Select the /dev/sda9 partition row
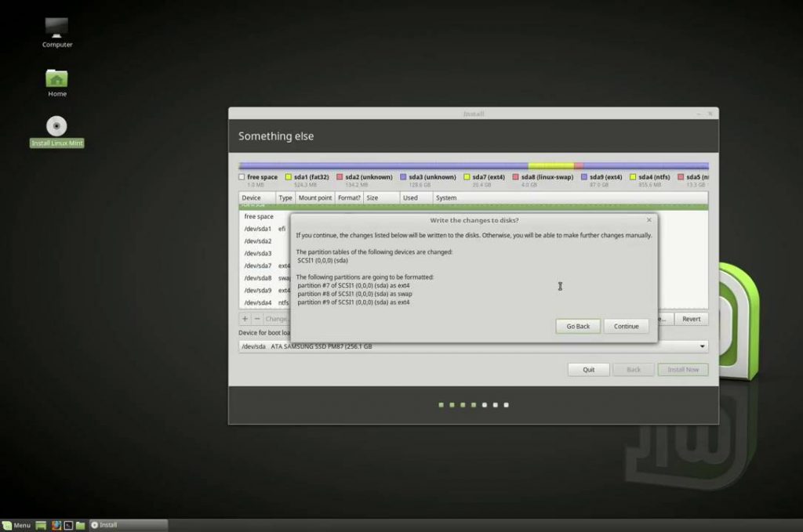Image resolution: width=803 pixels, height=532 pixels. (x=265, y=290)
